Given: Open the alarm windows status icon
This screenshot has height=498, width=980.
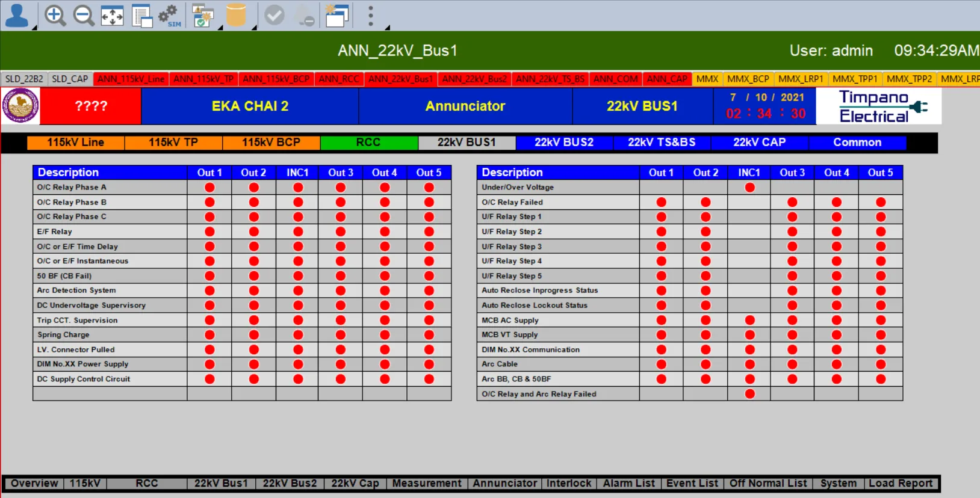Looking at the screenshot, I should point(203,16).
